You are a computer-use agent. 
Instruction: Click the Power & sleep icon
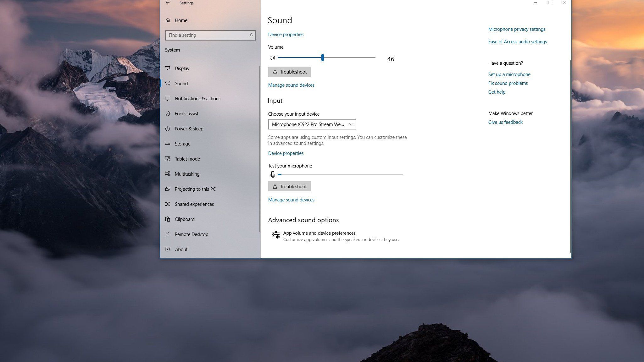pos(168,129)
